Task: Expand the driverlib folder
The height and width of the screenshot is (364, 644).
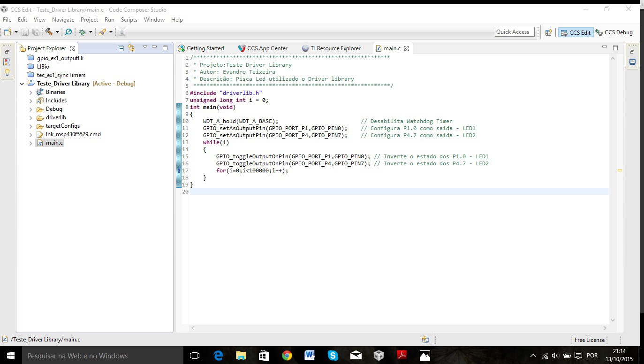Action: pyautogui.click(x=30, y=117)
